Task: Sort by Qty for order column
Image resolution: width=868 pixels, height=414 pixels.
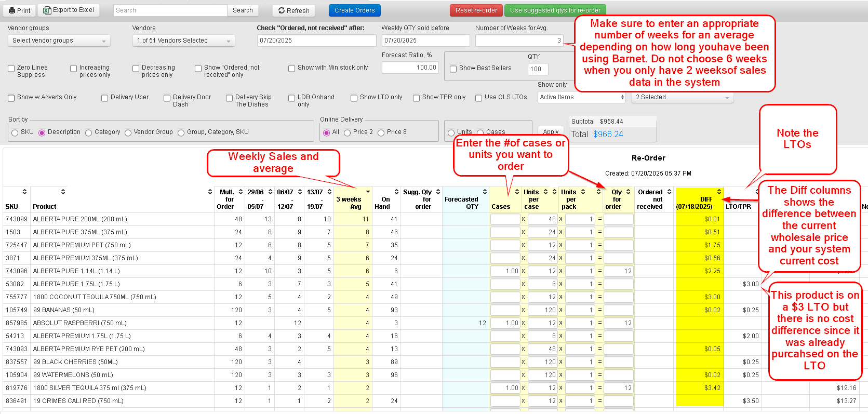Action: coord(628,192)
